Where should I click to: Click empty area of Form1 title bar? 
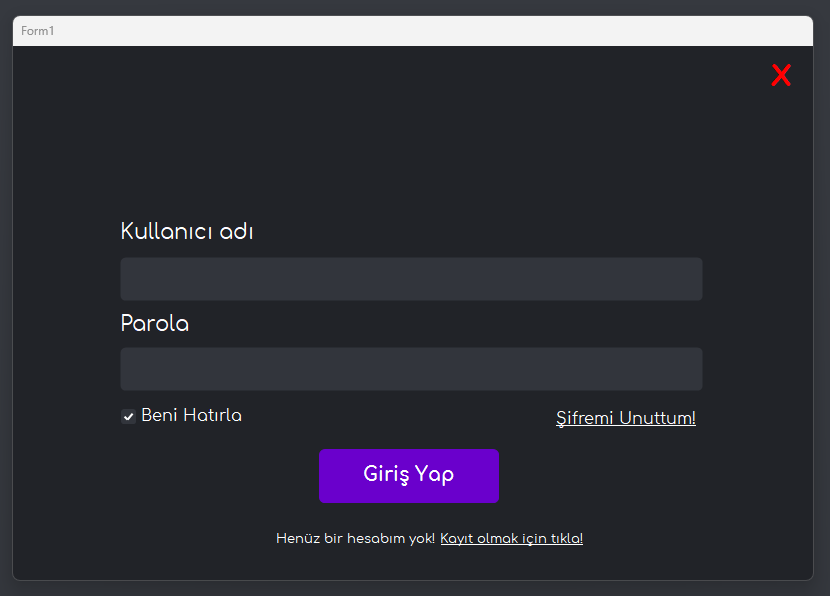click(400, 31)
